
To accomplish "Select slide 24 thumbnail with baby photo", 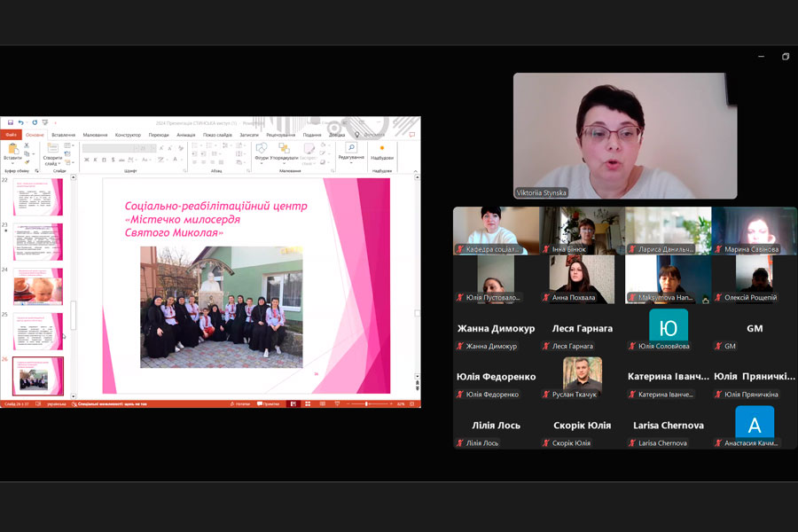I will 37,286.
